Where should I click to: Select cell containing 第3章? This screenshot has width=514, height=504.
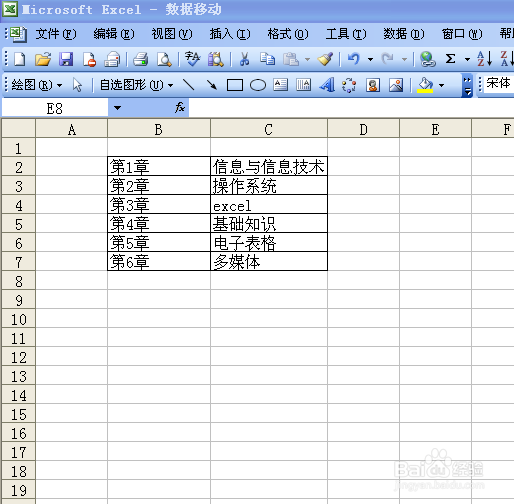[159, 205]
